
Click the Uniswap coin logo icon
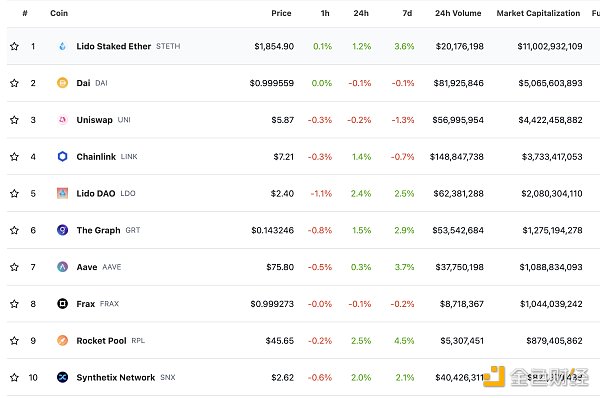click(62, 120)
